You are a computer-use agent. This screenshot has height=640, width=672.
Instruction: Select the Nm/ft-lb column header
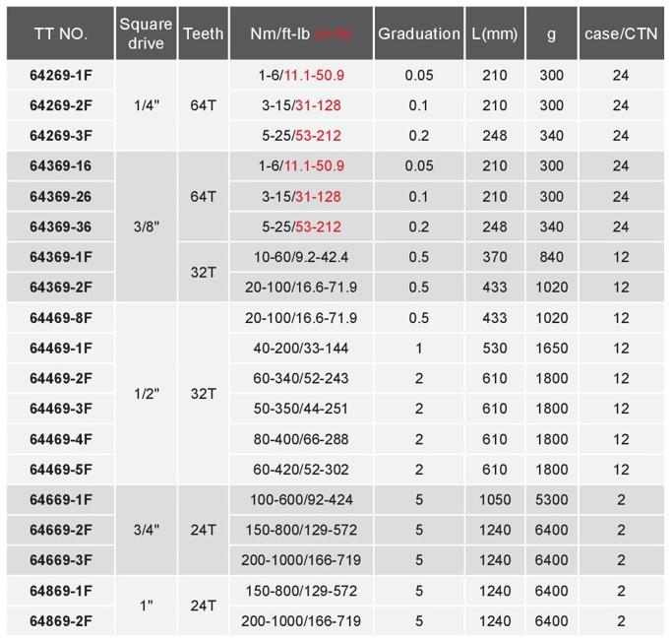pos(301,33)
